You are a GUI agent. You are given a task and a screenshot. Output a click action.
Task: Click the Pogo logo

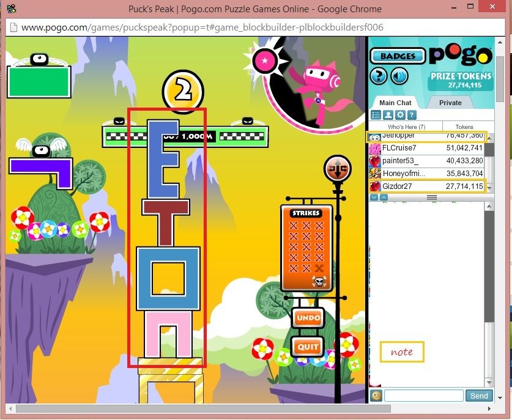click(461, 54)
